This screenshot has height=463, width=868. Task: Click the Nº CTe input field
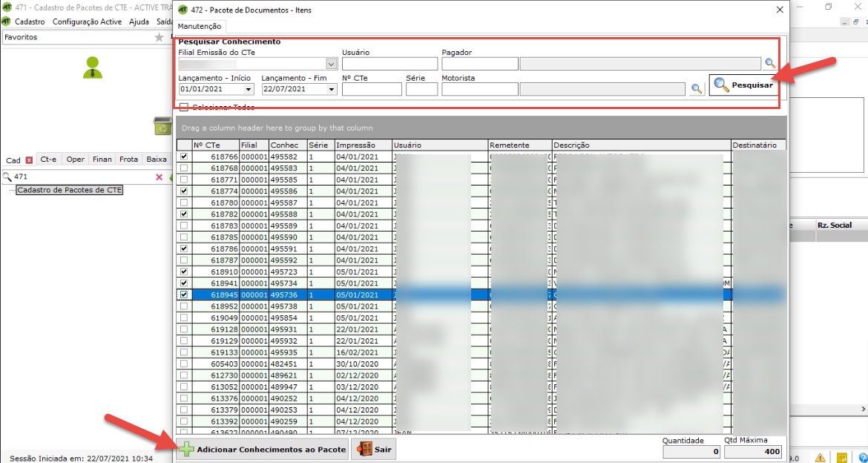click(x=372, y=89)
